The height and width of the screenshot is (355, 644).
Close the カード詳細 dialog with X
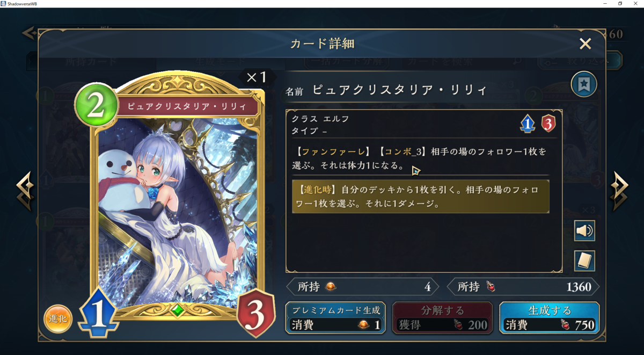(585, 44)
